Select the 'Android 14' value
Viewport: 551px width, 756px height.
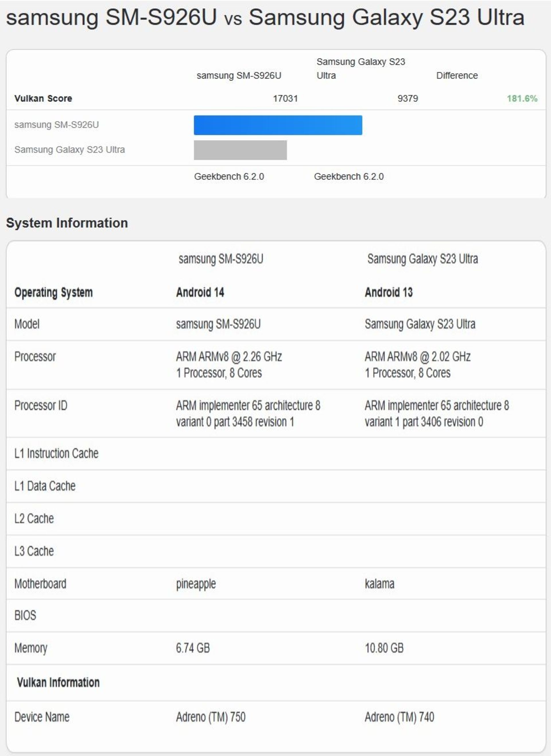point(200,292)
